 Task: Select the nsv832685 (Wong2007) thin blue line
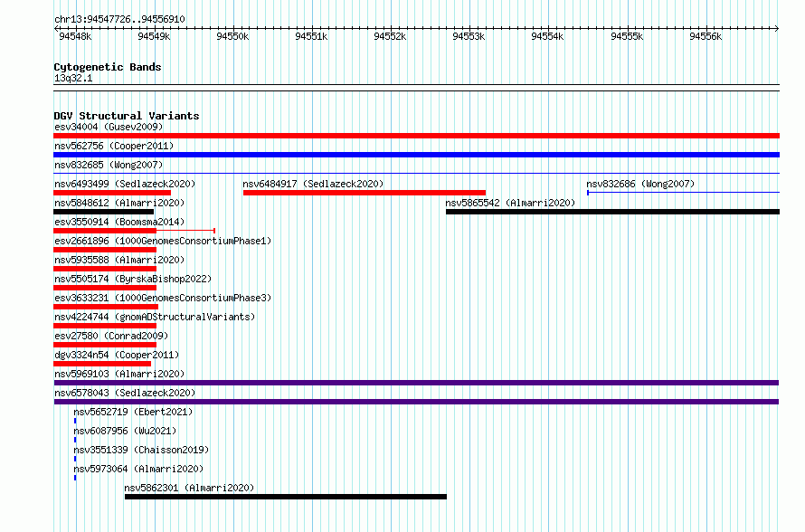(416, 174)
